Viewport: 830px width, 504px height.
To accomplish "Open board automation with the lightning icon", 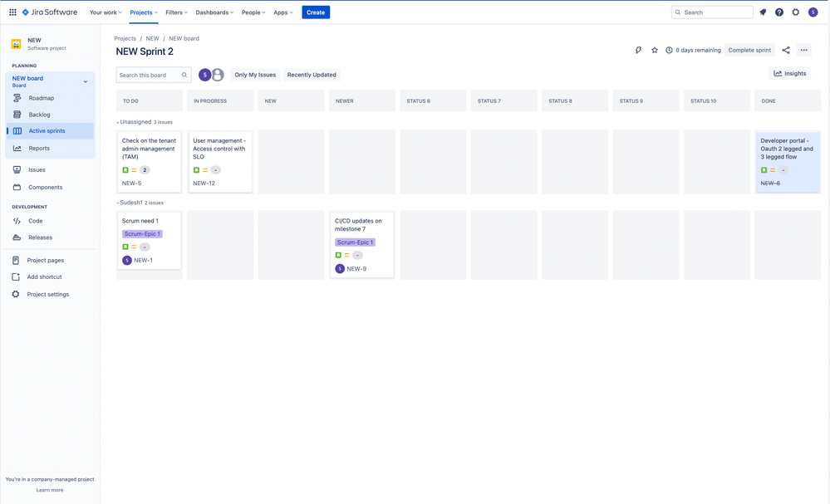I will coord(638,50).
